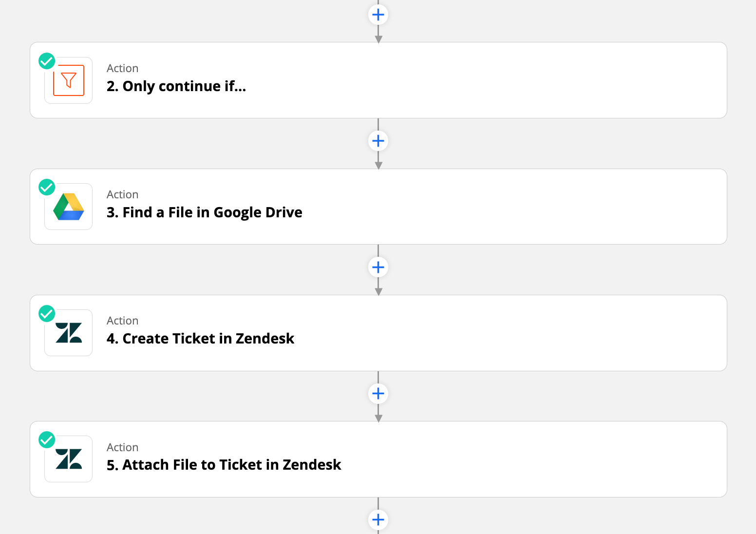Expand the Attach File to Ticket card
The height and width of the screenshot is (534, 756).
click(378, 459)
